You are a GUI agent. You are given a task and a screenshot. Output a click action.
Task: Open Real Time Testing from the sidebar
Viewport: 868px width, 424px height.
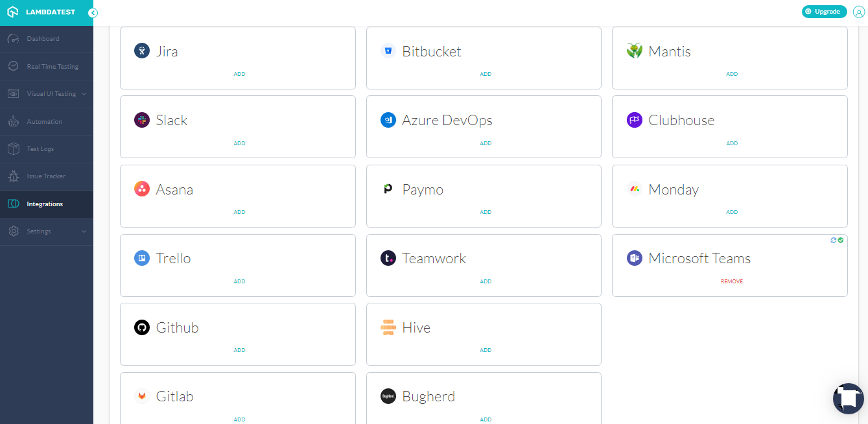[x=52, y=67]
